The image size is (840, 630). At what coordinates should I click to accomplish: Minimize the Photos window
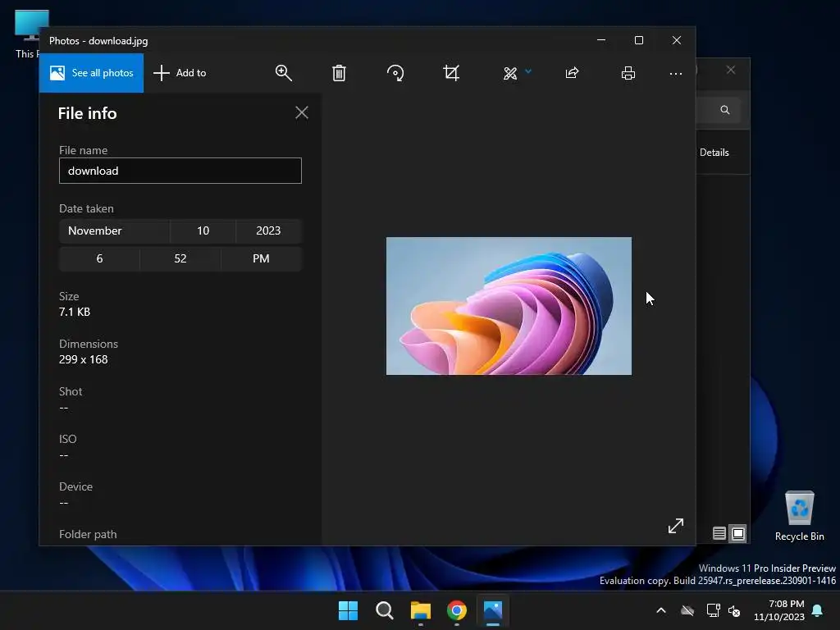[601, 40]
